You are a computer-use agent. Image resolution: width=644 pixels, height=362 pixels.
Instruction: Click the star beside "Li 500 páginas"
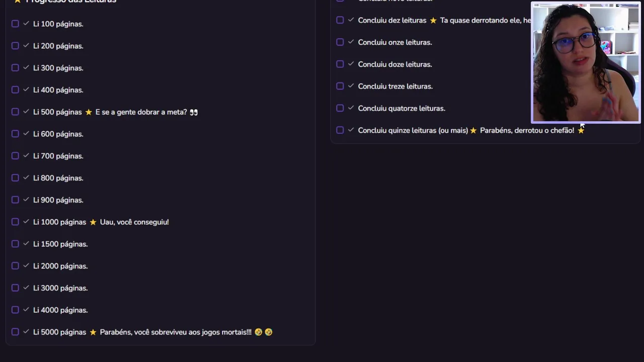(x=89, y=112)
